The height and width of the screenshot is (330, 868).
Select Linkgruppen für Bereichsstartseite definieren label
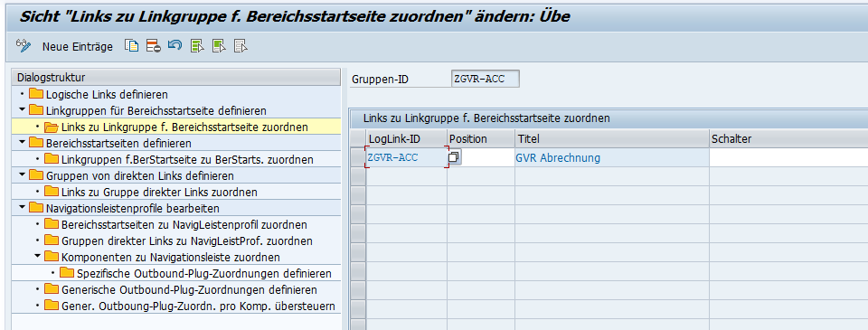(x=156, y=110)
